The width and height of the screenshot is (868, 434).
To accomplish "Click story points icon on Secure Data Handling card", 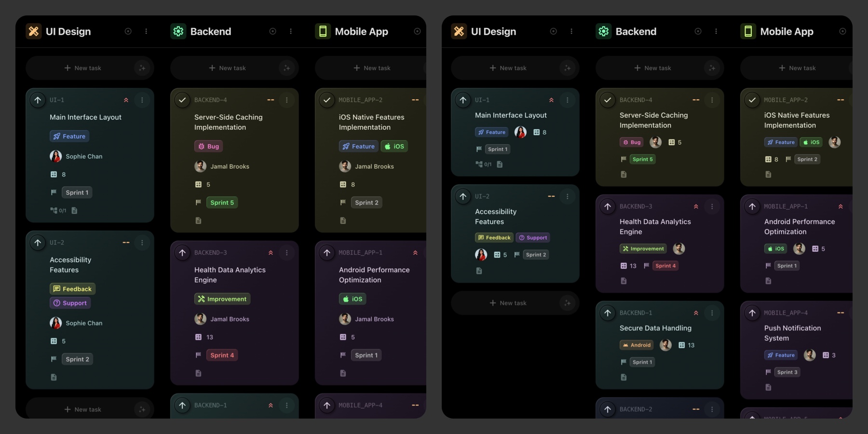I will [x=681, y=345].
